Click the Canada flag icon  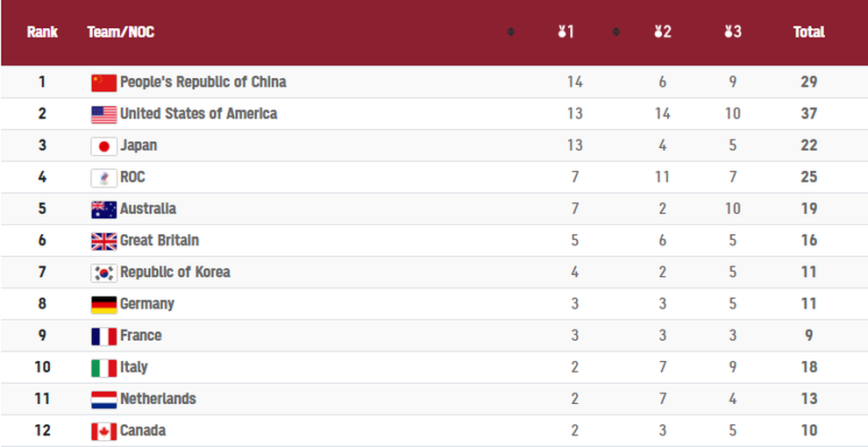point(103,431)
